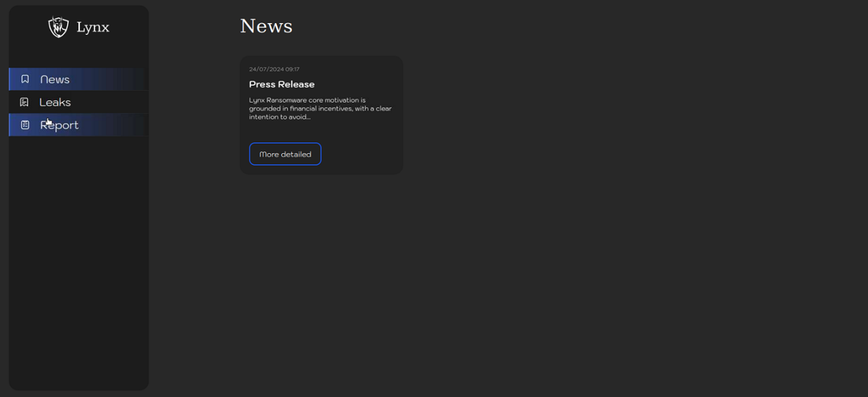Switch to the Leaks section
The width and height of the screenshot is (868, 397).
click(55, 102)
